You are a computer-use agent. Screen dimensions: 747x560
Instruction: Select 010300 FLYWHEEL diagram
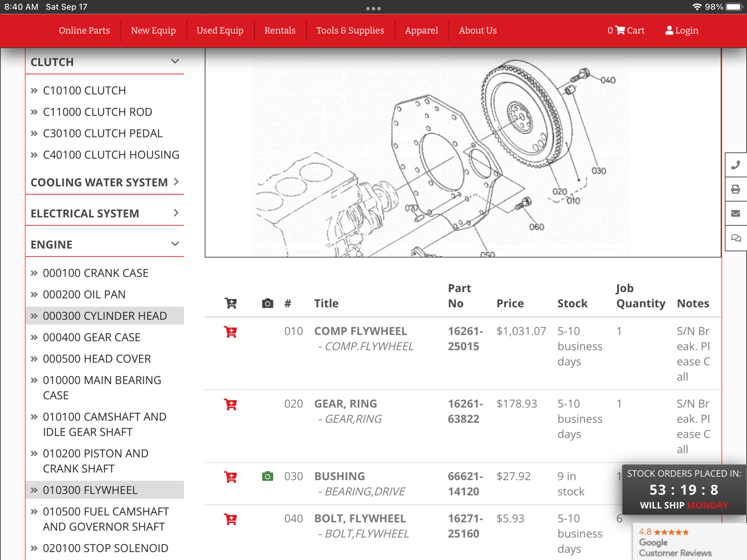coord(105,490)
